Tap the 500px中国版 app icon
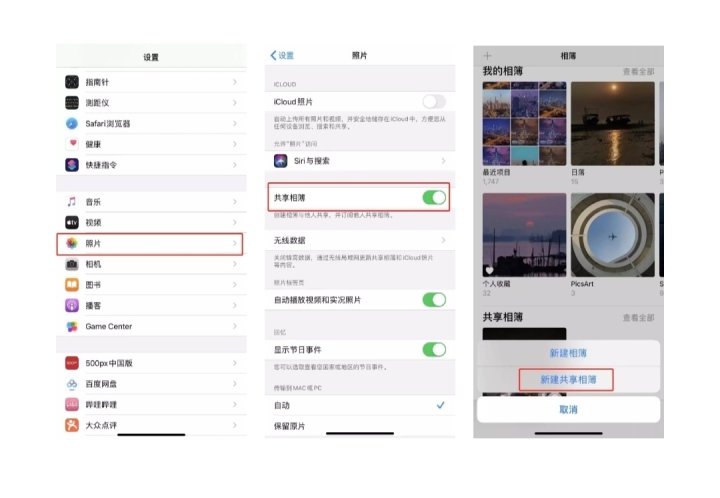This screenshot has width=720, height=498. pyautogui.click(x=72, y=363)
